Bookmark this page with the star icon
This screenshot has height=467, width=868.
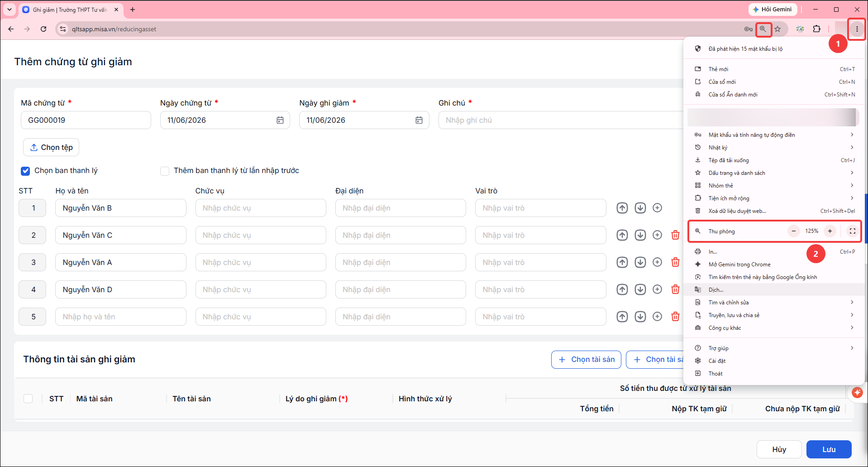(777, 29)
